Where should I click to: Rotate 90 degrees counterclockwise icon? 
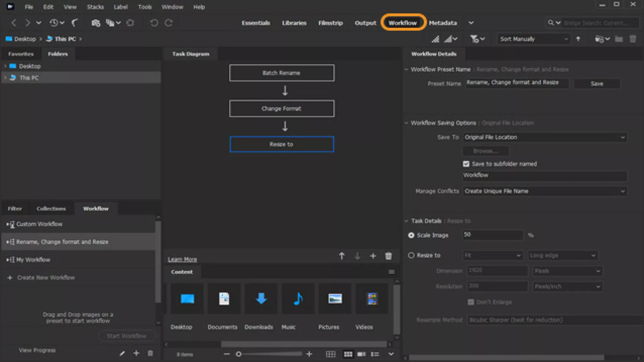pos(154,23)
